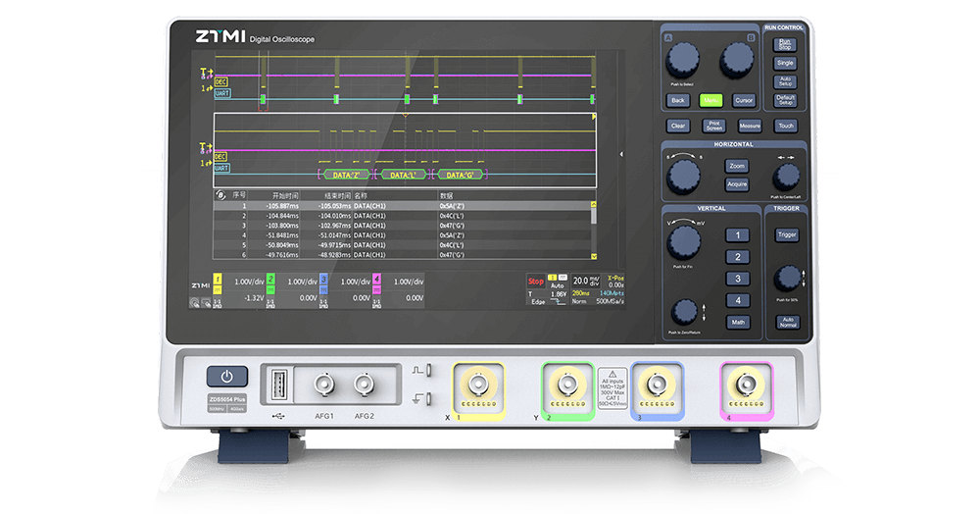Open the Trigger settings button

786,235
